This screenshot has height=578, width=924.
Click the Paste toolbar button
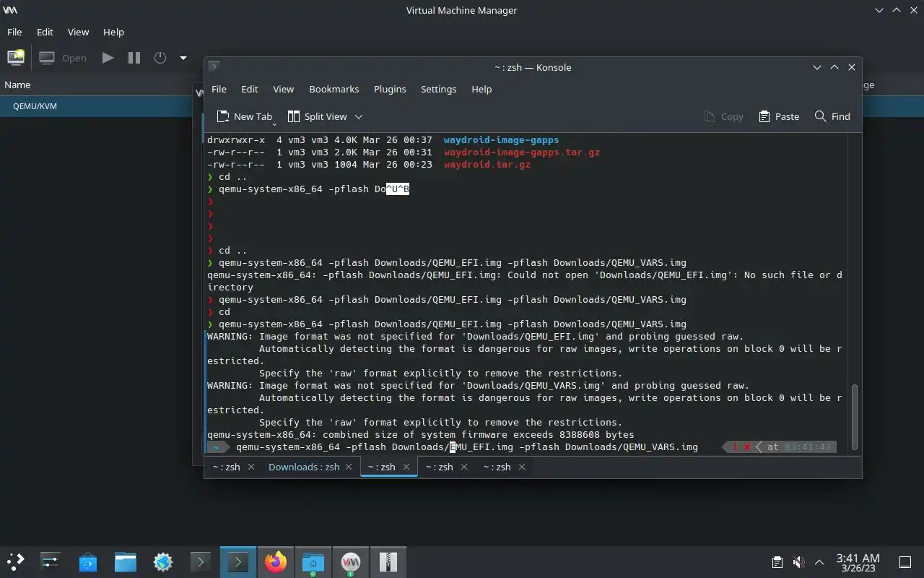(x=779, y=116)
